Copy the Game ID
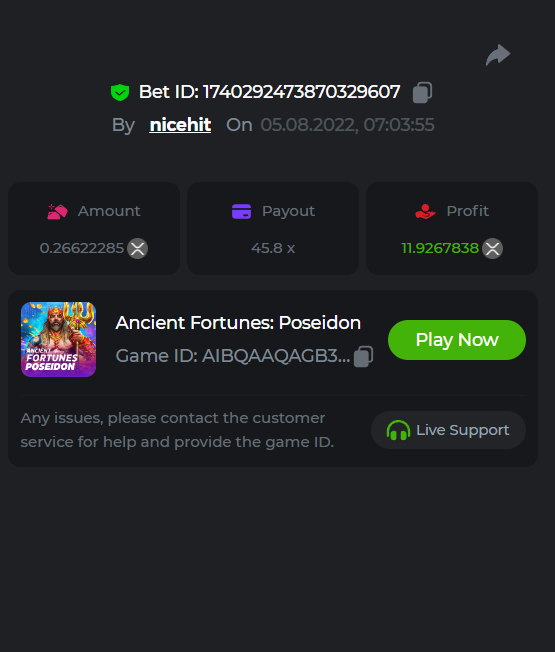This screenshot has width=555, height=652. pyautogui.click(x=363, y=357)
